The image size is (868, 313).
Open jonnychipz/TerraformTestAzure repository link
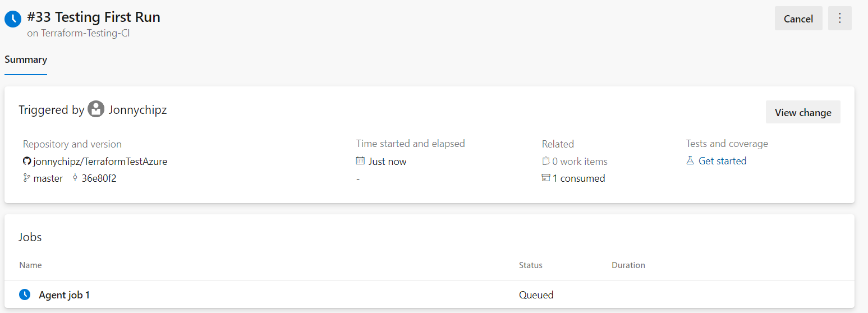pos(100,162)
